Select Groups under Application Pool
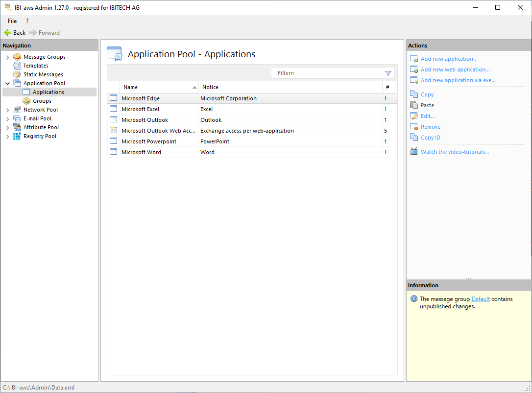This screenshot has height=393, width=532. click(x=42, y=101)
